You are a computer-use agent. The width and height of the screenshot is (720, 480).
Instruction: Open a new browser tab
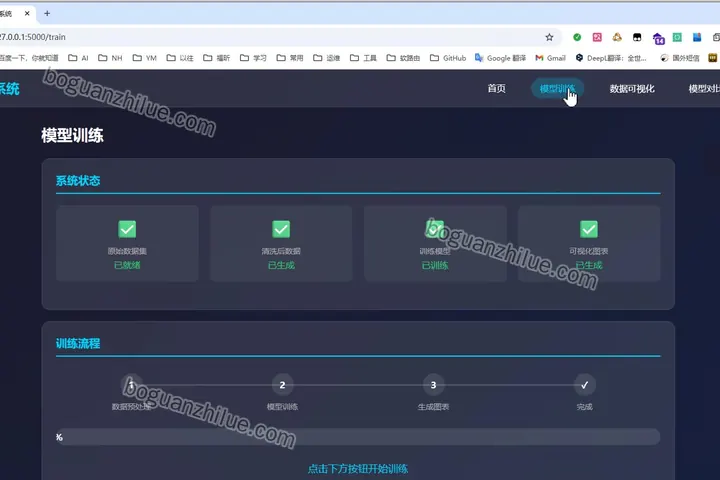click(x=47, y=13)
